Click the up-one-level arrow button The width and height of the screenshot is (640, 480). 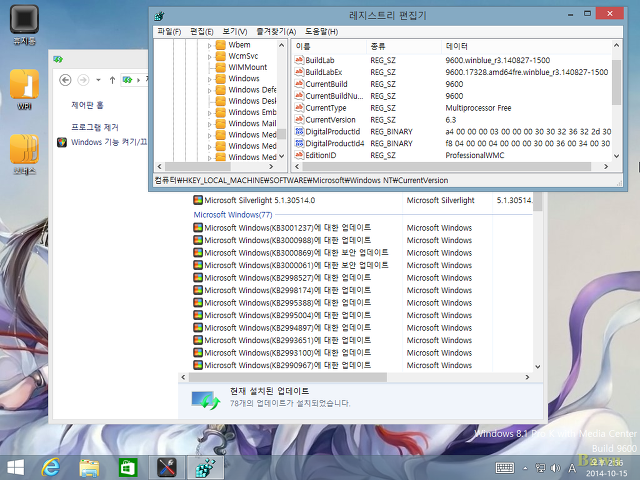[x=112, y=80]
